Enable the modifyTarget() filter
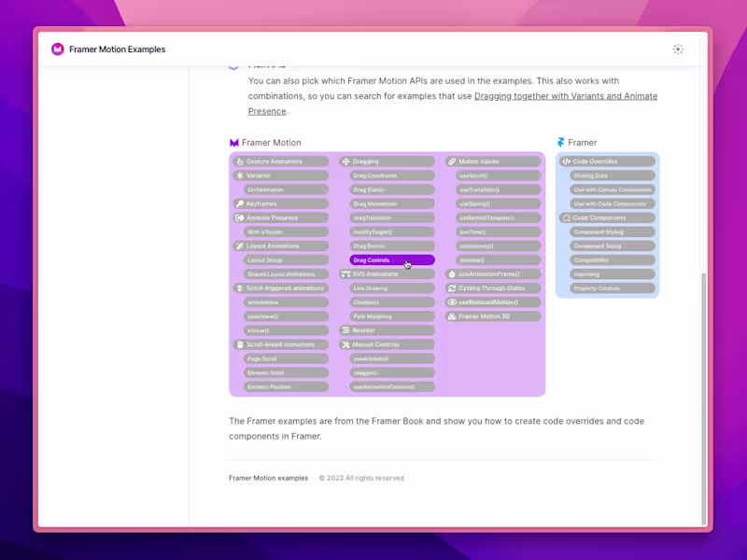 (x=392, y=231)
